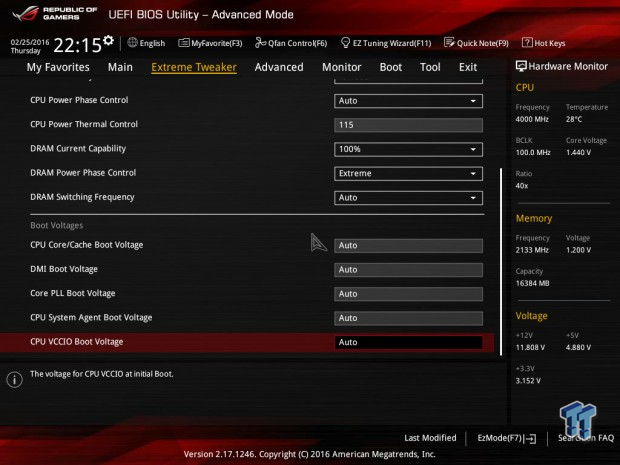
Task: Switch to the Boot tab
Action: tap(391, 67)
